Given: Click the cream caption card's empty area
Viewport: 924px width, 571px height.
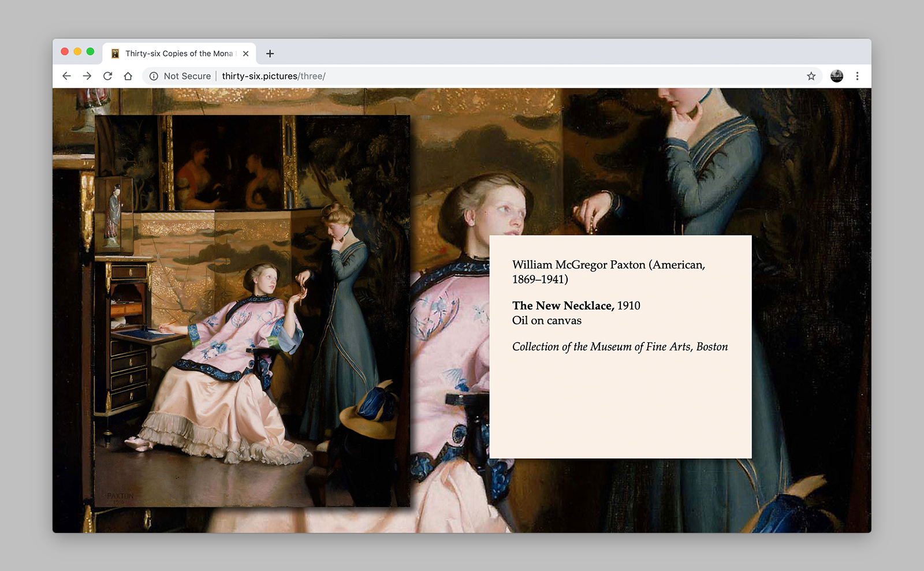Looking at the screenshot, I should (620, 410).
